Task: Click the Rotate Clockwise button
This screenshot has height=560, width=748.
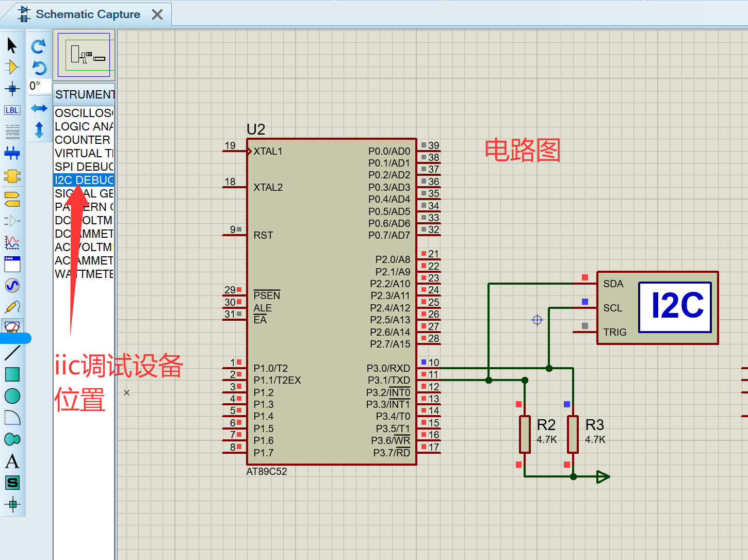Action: pos(39,46)
